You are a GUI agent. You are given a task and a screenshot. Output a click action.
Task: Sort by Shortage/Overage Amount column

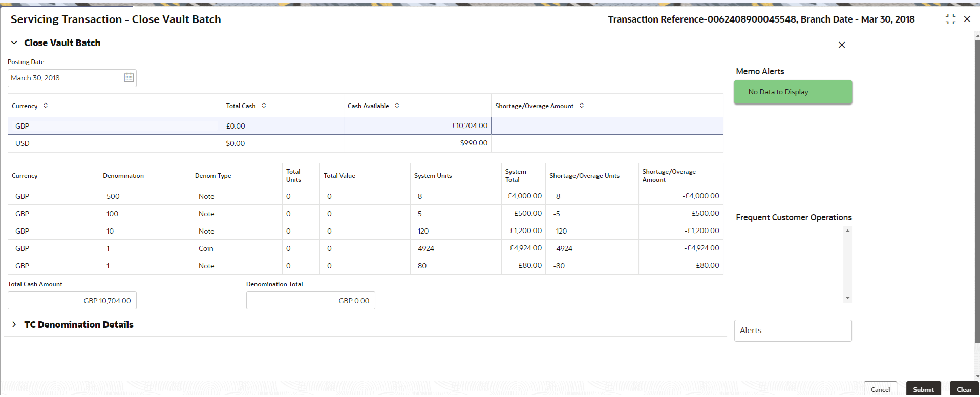point(582,106)
